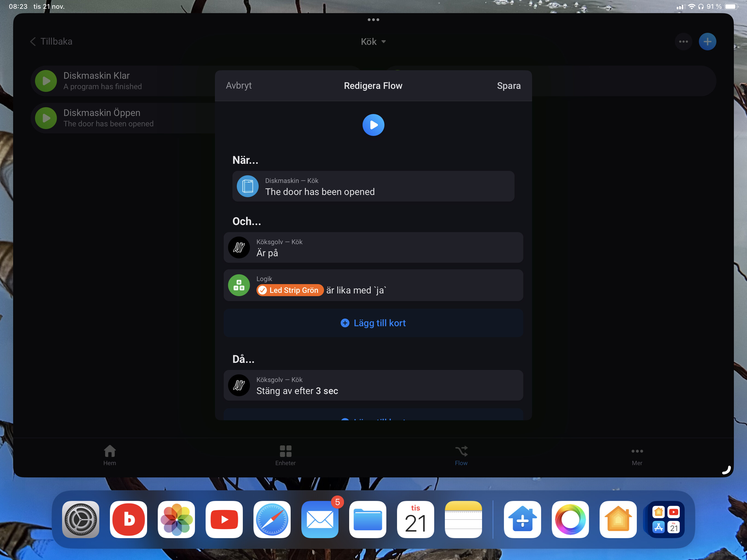Click the Led Strip Grön tag
The width and height of the screenshot is (747, 560).
coord(290,290)
